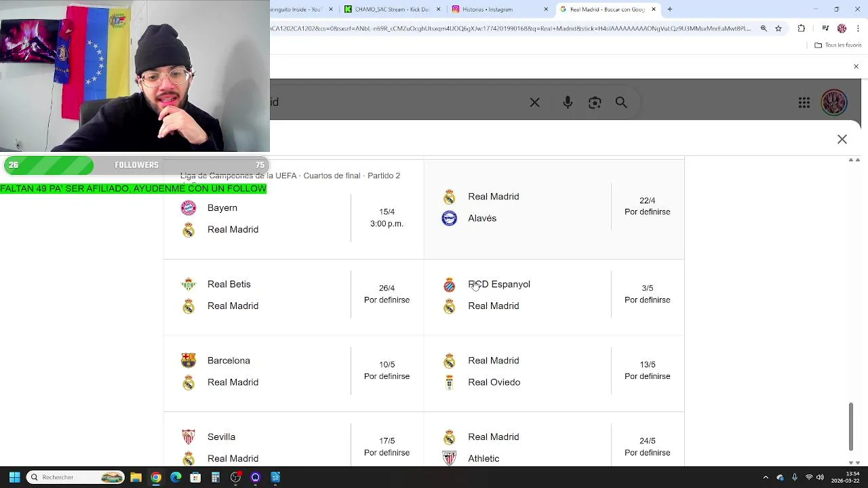
Task: Close the Instagram tab
Action: 546,9
